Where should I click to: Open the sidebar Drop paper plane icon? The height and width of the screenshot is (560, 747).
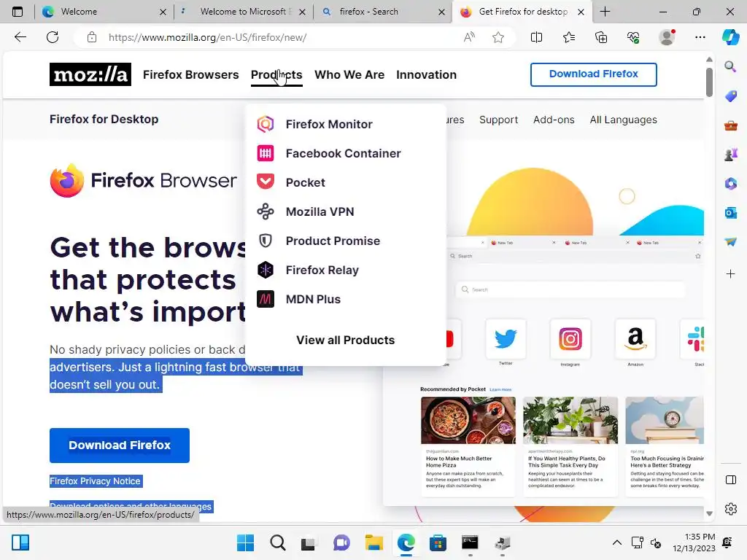pos(730,242)
